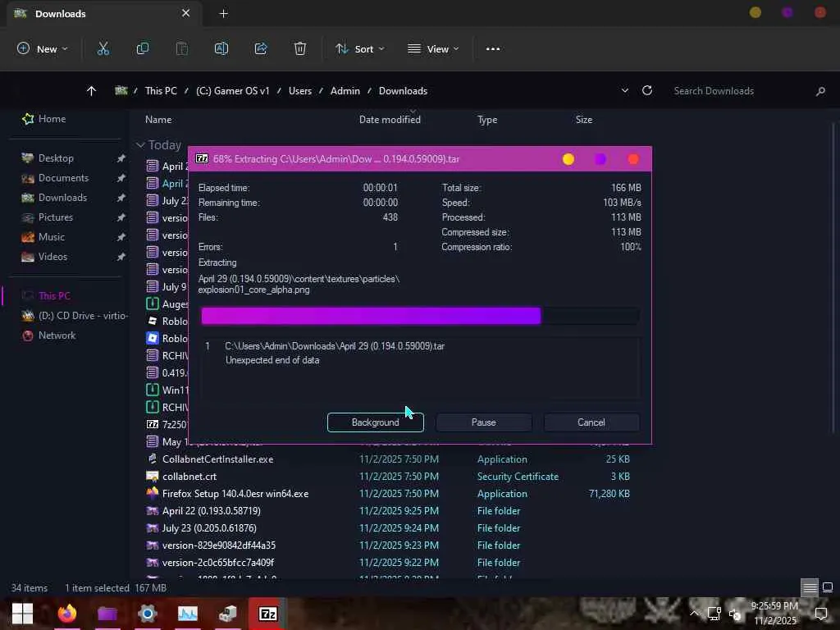Open Network in sidebar

[48, 336]
